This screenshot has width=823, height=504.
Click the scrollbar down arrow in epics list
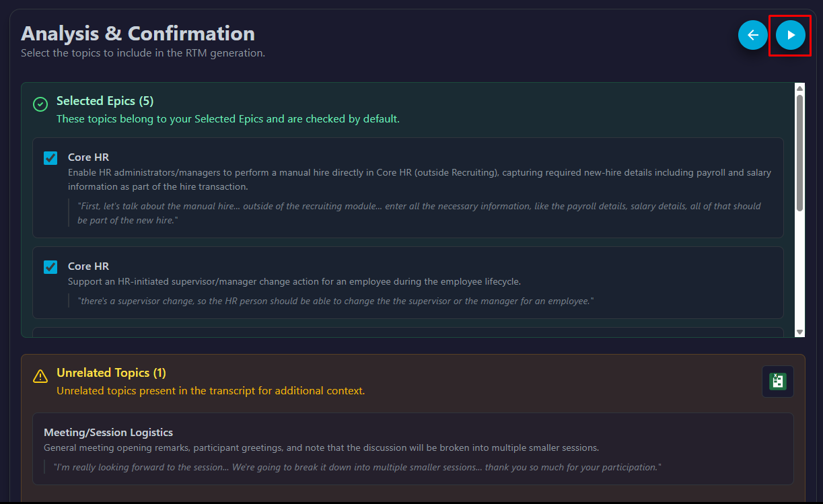click(799, 332)
